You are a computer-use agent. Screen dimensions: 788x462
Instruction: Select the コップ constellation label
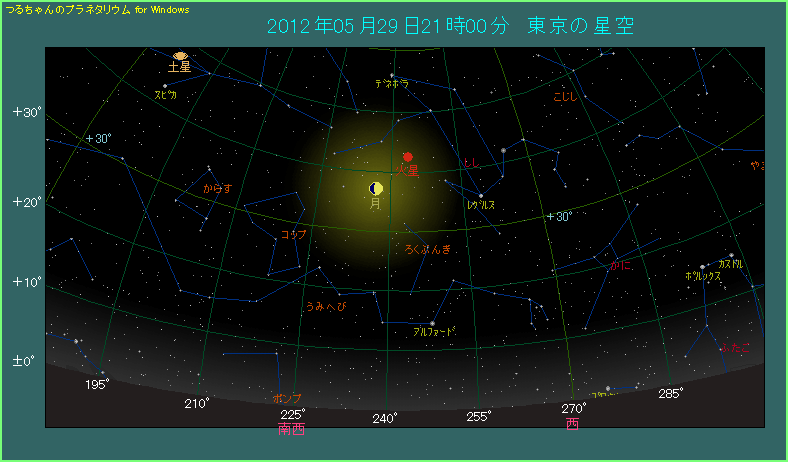click(293, 234)
